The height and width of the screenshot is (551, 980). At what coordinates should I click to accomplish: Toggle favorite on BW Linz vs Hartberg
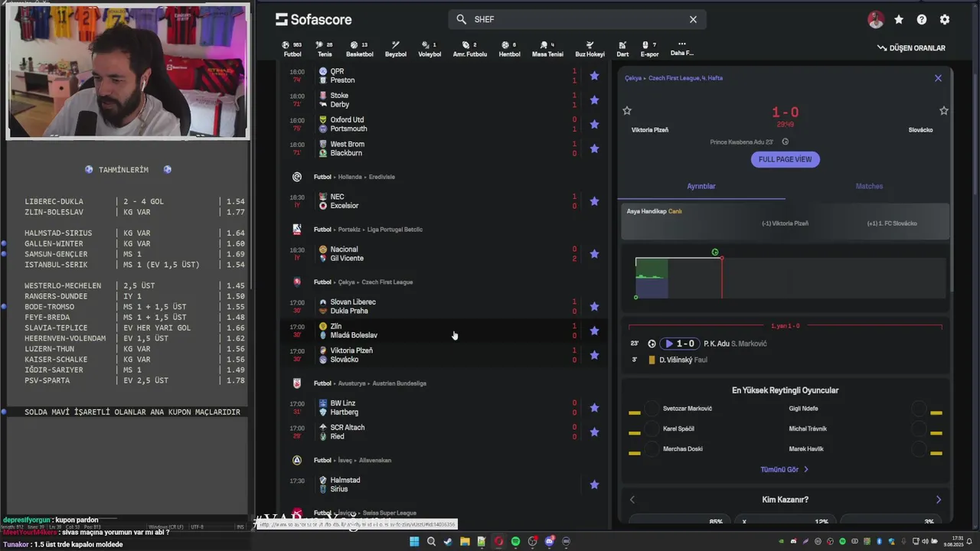(x=594, y=408)
